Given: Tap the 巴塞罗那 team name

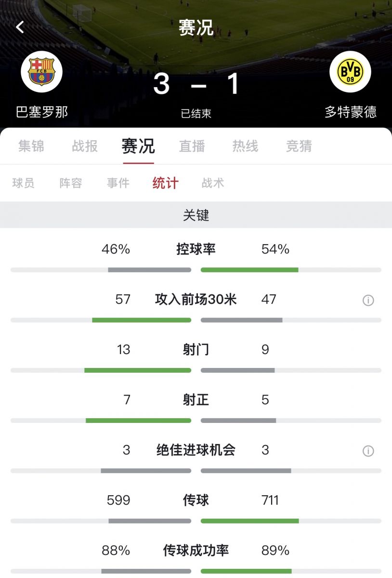Looking at the screenshot, I should tap(42, 112).
